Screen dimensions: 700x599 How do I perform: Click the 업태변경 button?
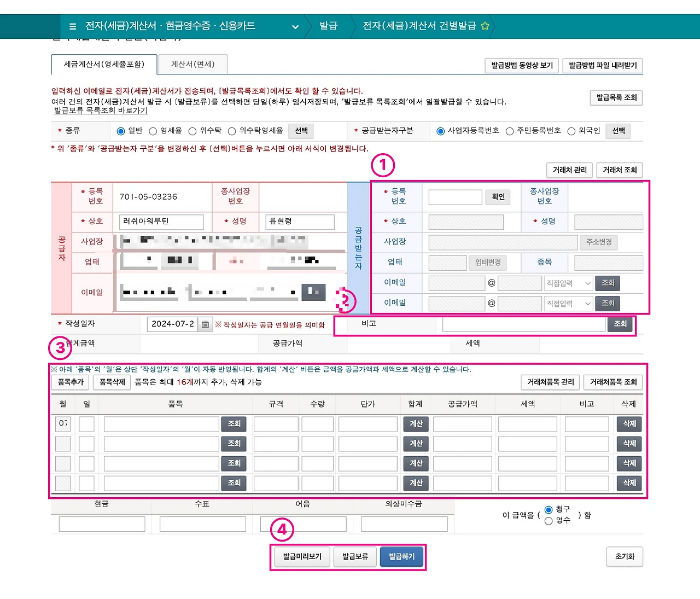click(x=487, y=263)
